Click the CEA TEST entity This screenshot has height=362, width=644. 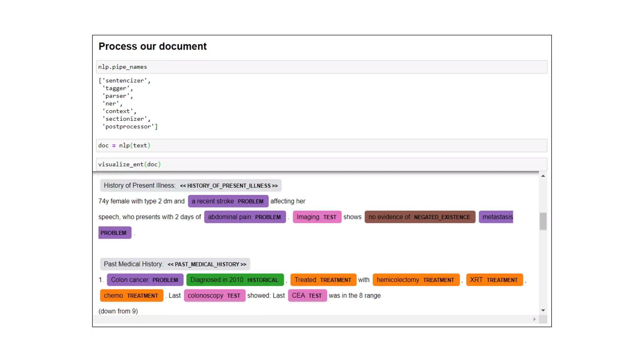pyautogui.click(x=307, y=296)
